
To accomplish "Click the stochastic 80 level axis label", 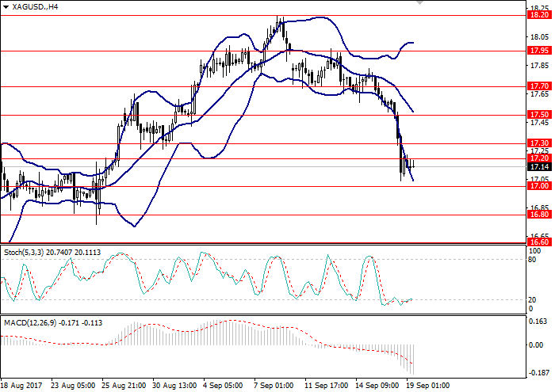I will click(x=532, y=260).
